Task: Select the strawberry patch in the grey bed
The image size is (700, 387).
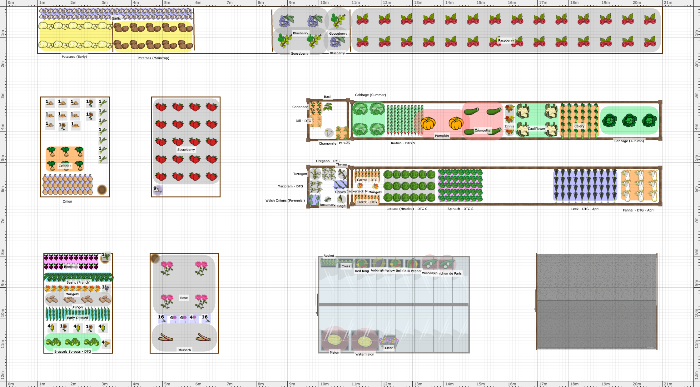Action: (186, 142)
